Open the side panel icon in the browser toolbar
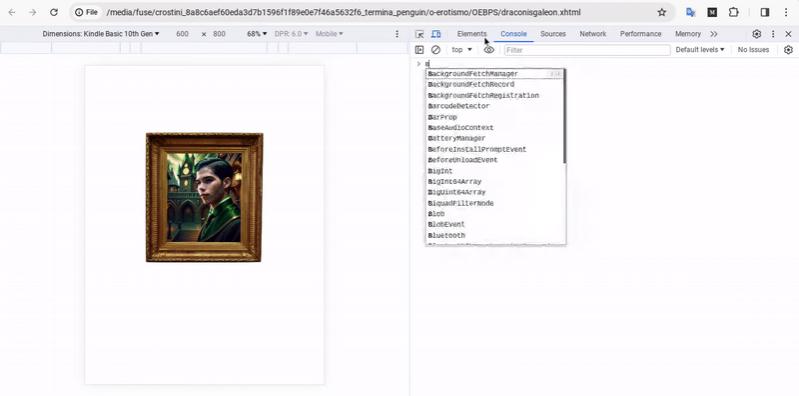This screenshot has height=396, width=799. [x=764, y=12]
